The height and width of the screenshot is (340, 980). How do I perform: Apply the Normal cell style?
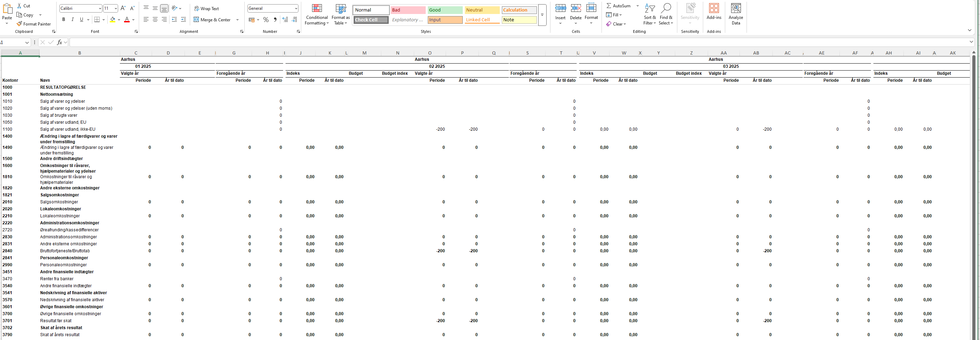pyautogui.click(x=371, y=10)
